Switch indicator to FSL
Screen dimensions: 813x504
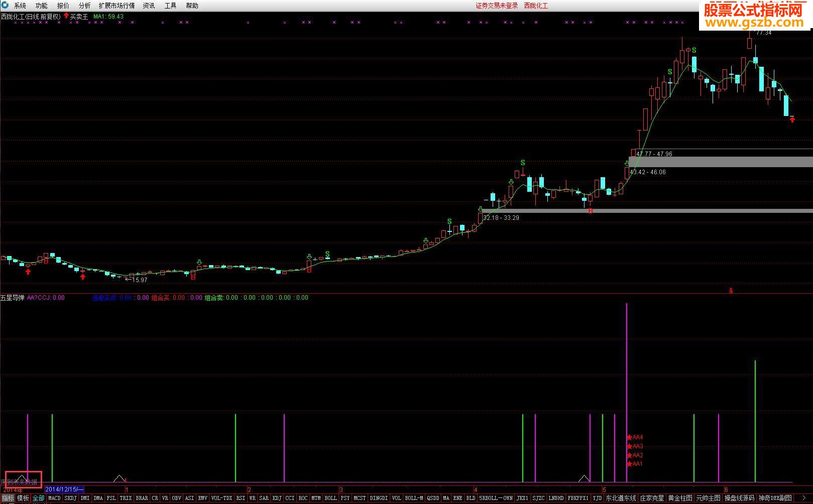point(111,498)
